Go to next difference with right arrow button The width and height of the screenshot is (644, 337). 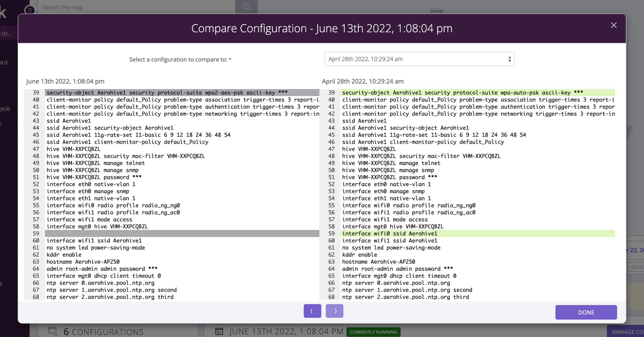pyautogui.click(x=334, y=311)
